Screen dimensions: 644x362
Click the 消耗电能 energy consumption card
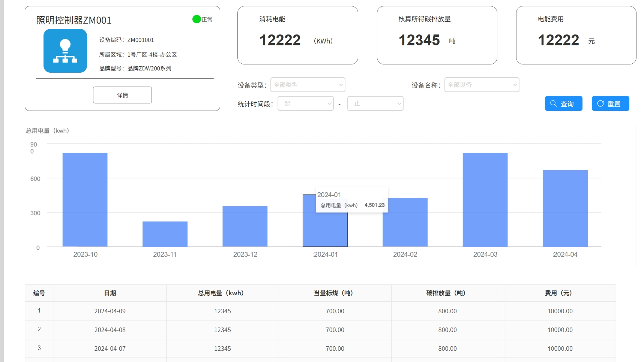[x=297, y=35]
